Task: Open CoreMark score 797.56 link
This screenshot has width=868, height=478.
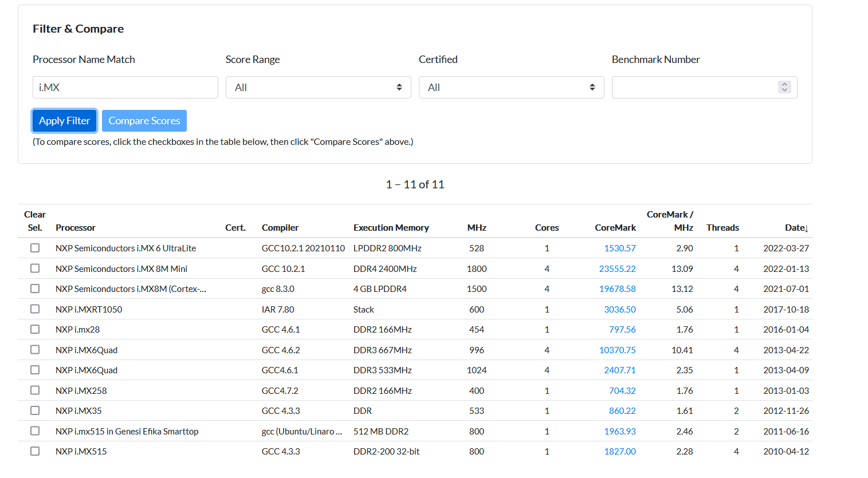Action: [622, 330]
